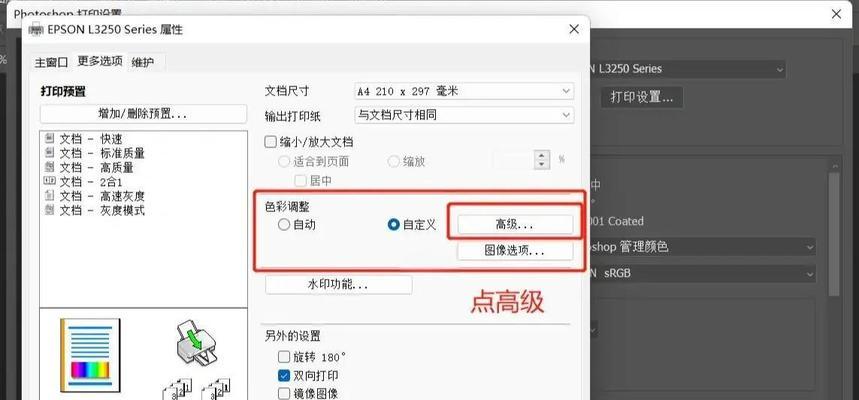Screen dimensions: 859x400
Task: Enable the 旋转 180° checkbox
Action: pyautogui.click(x=284, y=357)
